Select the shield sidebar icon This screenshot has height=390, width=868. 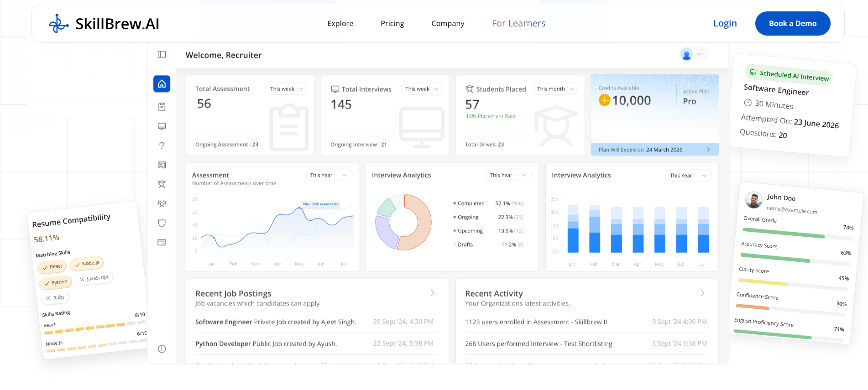pyautogui.click(x=162, y=223)
